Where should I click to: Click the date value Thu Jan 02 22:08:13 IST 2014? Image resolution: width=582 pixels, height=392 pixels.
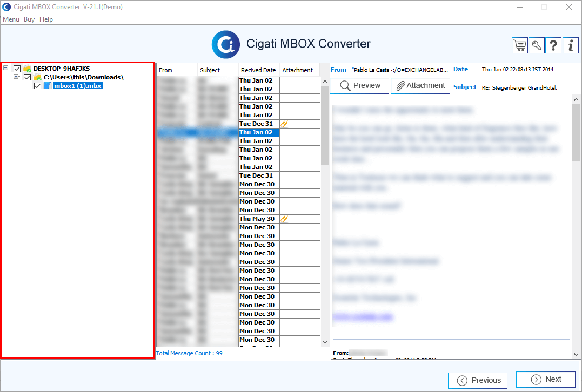[517, 69]
